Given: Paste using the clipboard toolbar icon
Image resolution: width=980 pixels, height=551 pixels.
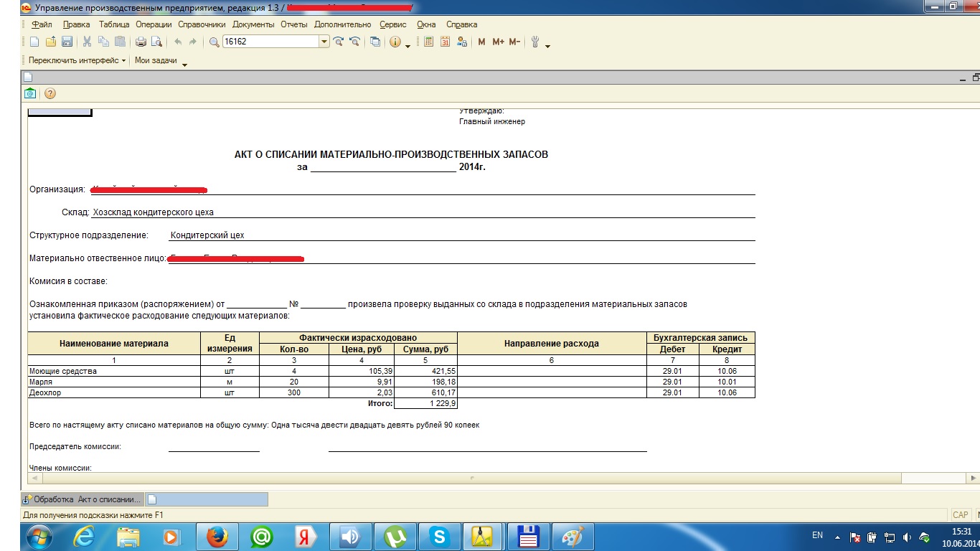Looking at the screenshot, I should click(x=120, y=42).
